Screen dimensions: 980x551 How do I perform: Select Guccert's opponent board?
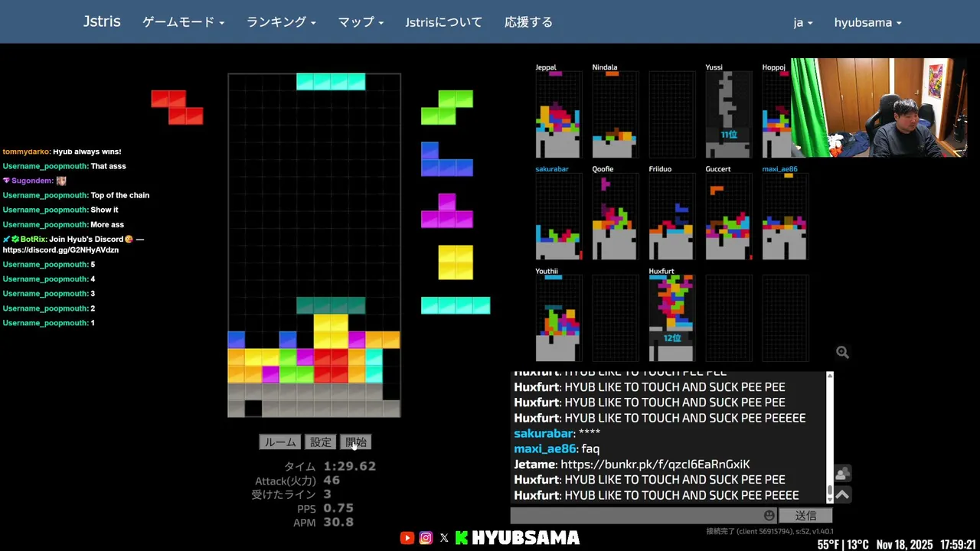pyautogui.click(x=728, y=217)
